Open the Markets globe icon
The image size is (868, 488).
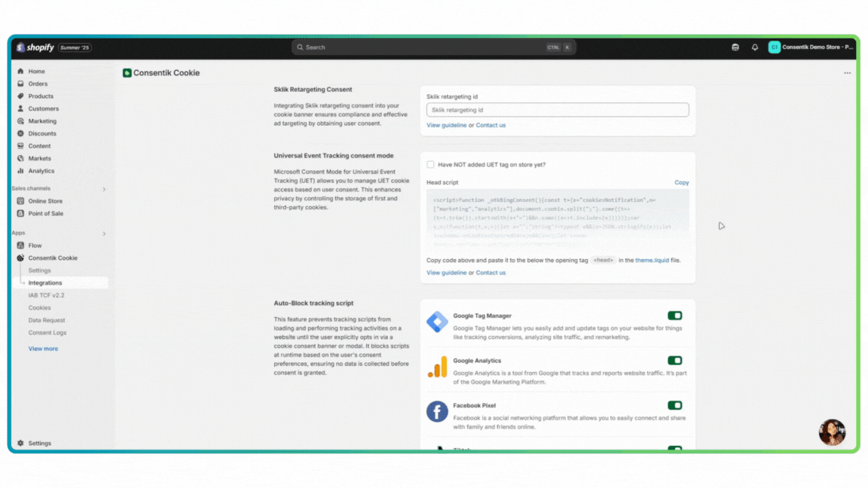tap(20, 158)
